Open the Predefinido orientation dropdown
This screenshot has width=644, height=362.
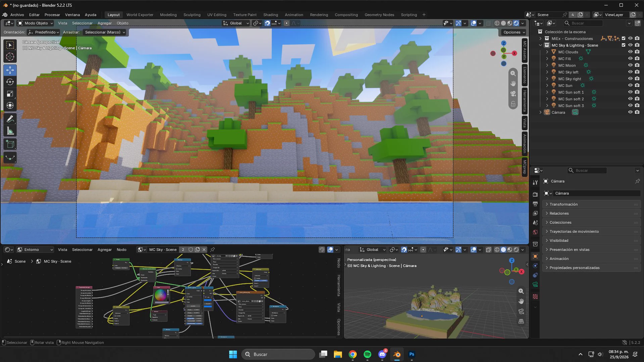44,32
